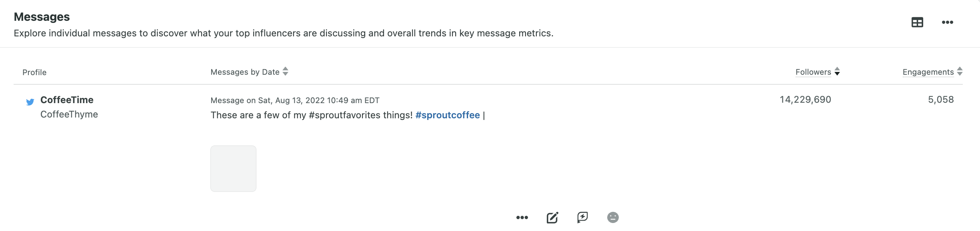Open Messages panel more options menu
Screen dimensions: 980x231
(947, 22)
